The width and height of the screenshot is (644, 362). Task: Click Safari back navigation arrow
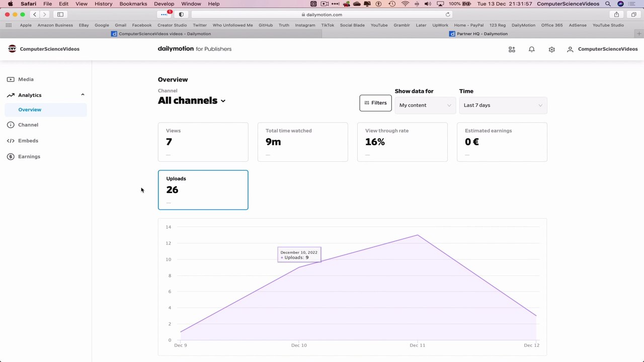coord(35,15)
